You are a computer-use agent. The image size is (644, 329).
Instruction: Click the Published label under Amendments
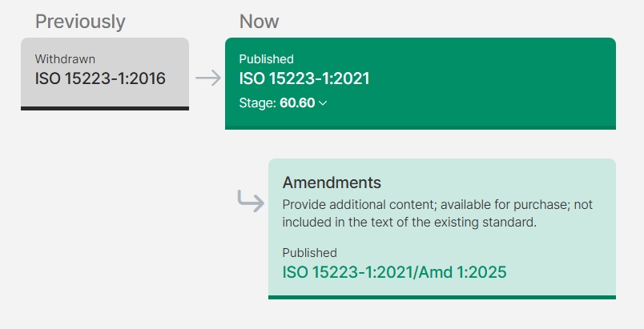309,252
